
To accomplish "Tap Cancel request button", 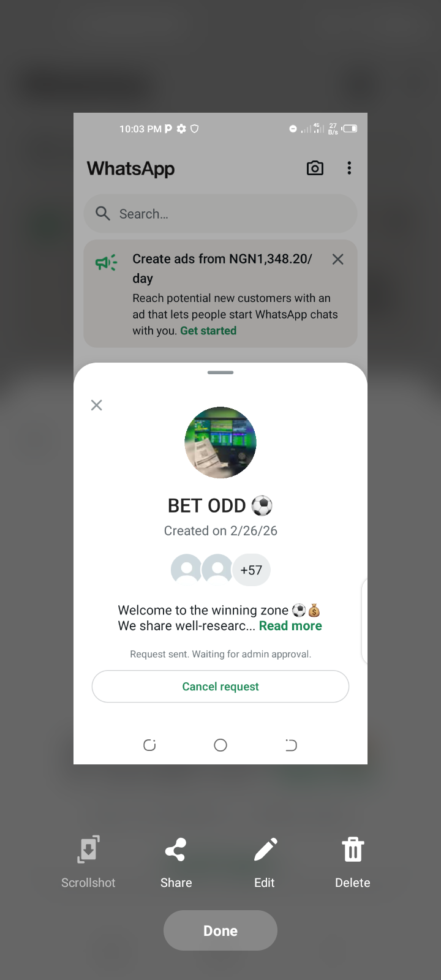I will (x=221, y=687).
